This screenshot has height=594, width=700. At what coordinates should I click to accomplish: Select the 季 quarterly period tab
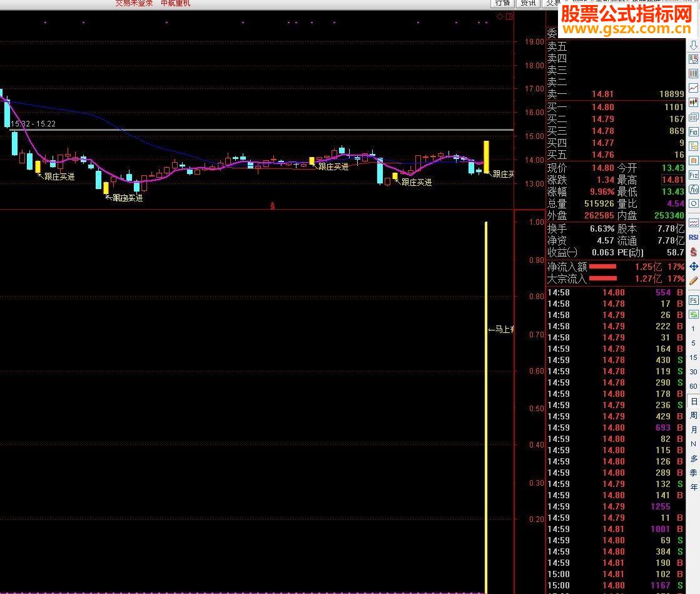point(693,473)
